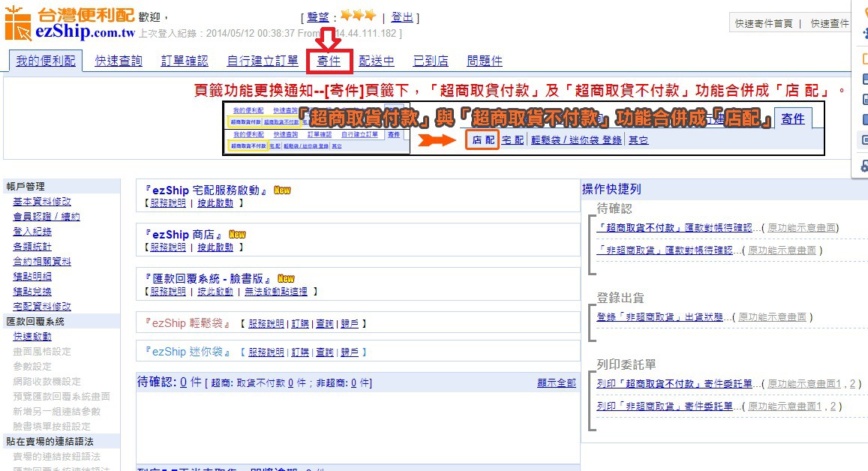Image resolution: width=868 pixels, height=471 pixels.
Task: Open 服務說明 for ezShip 輕鬆袋
Action: [x=266, y=324]
